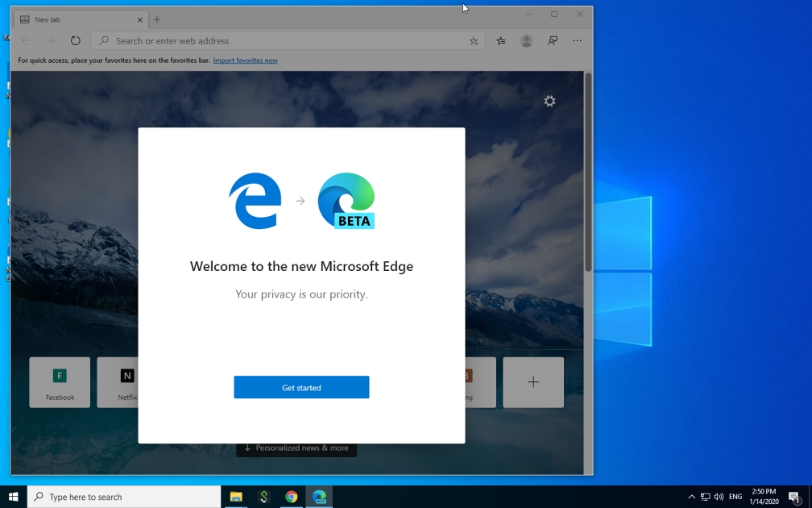Click Personalized news & more button
Screen dimensions: 812x508
pos(296,449)
